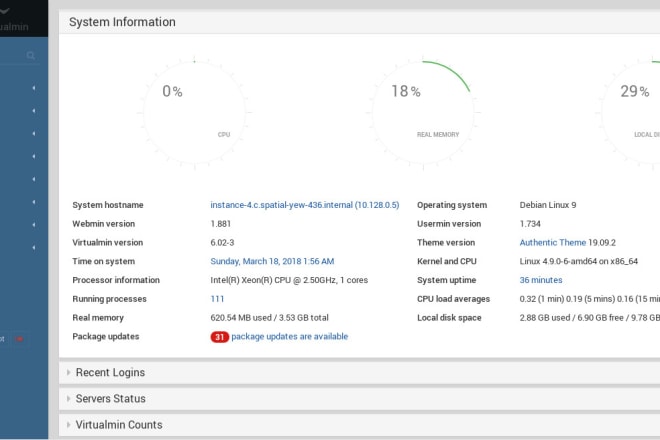Click the red 31 package updates badge
Screen dimensions: 660x440
(x=219, y=337)
